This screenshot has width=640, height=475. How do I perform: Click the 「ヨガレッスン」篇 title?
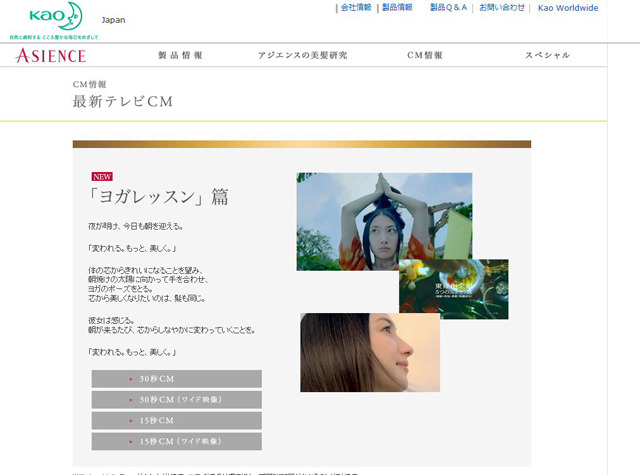(x=159, y=197)
